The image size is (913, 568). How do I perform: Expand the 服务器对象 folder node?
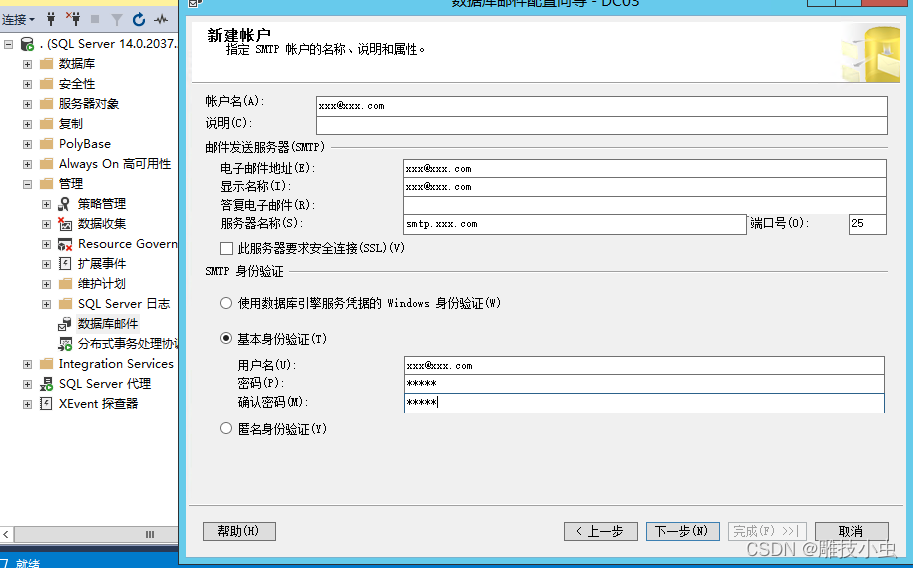pos(27,104)
